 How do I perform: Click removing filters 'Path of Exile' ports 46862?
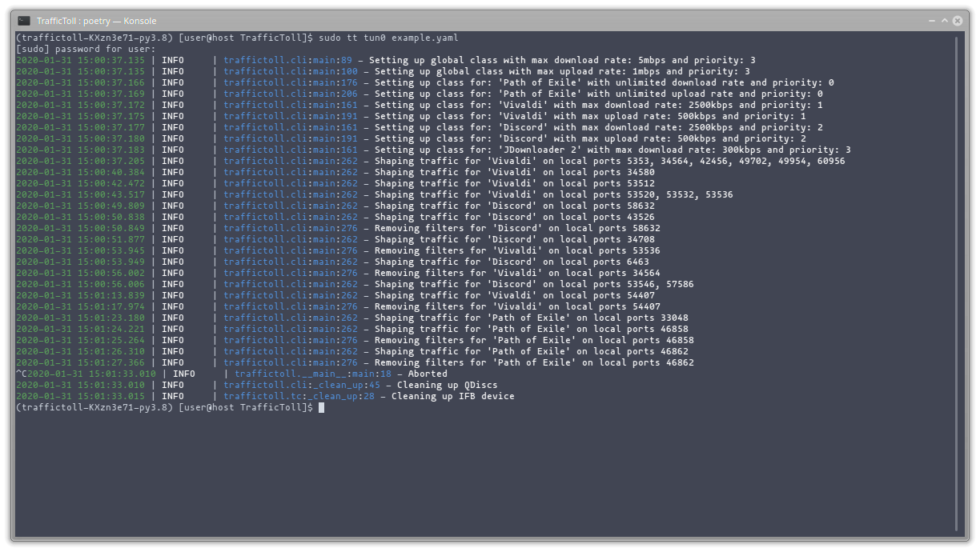(355, 362)
